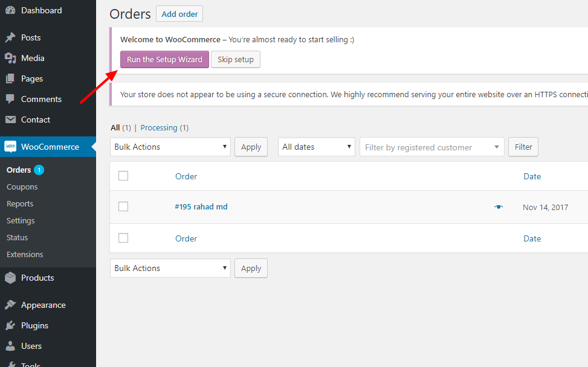This screenshot has width=588, height=367.
Task: Click the top Apply button
Action: coord(251,147)
